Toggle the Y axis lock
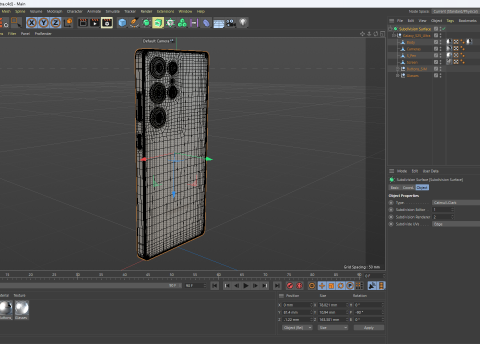Screen dimensions: 480x360 click(x=44, y=23)
